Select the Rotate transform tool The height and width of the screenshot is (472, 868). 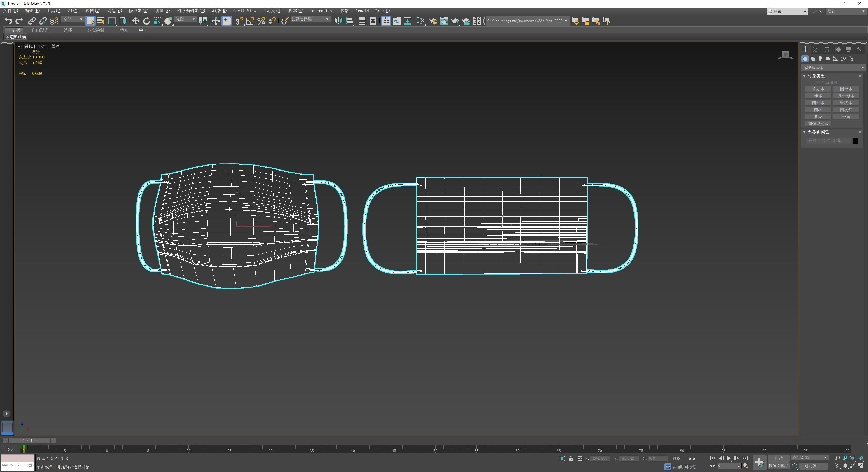(x=146, y=21)
